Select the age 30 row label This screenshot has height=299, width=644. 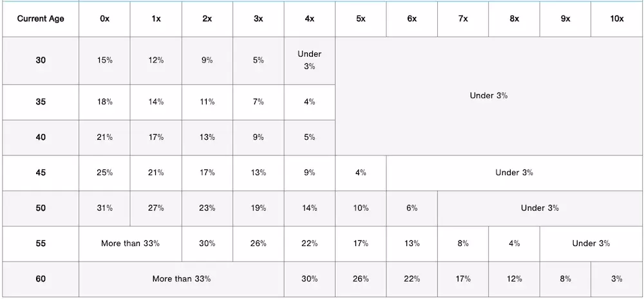[41, 61]
